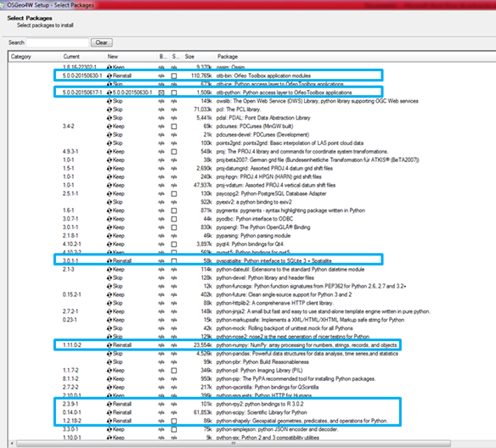This screenshot has width=496, height=448.
Task: Tick source checkbox for pygments
Action: 174,210
